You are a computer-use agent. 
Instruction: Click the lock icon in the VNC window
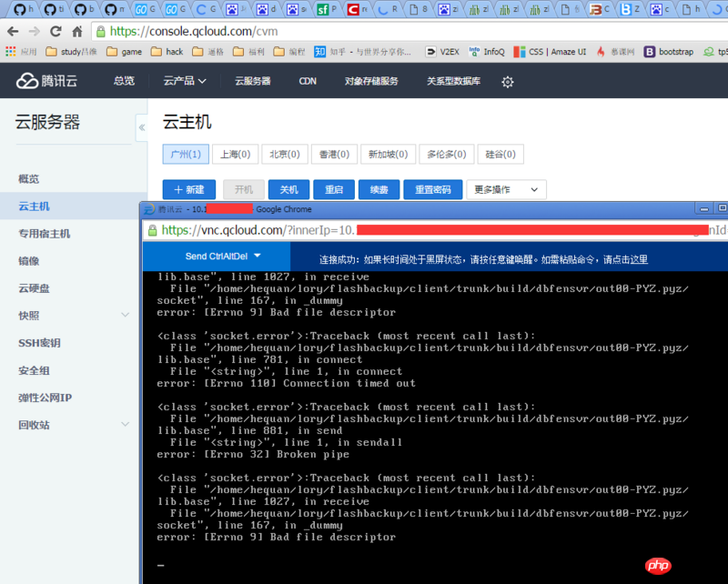(152, 230)
